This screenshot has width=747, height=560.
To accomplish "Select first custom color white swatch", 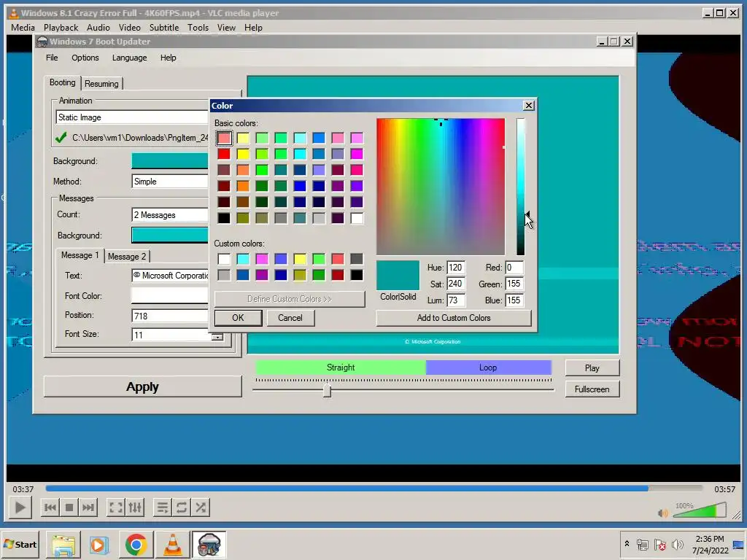I will point(224,259).
